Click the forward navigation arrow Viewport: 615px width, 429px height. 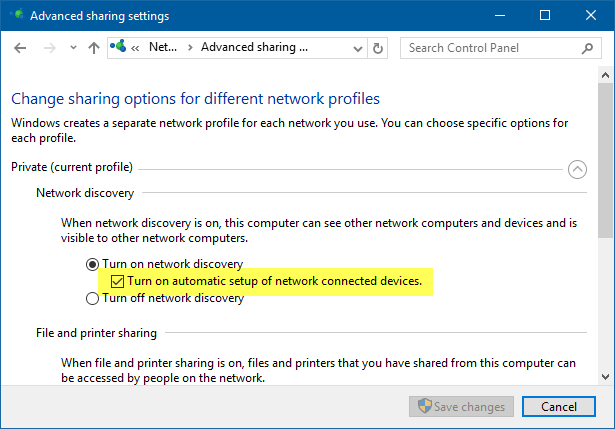point(49,48)
